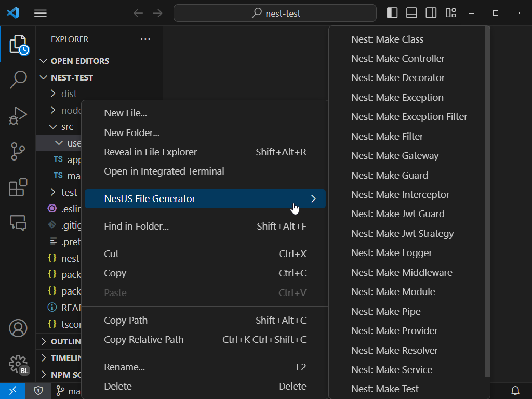Select Nest: Make Class
Viewport: 532px width, 399px height.
click(408, 39)
